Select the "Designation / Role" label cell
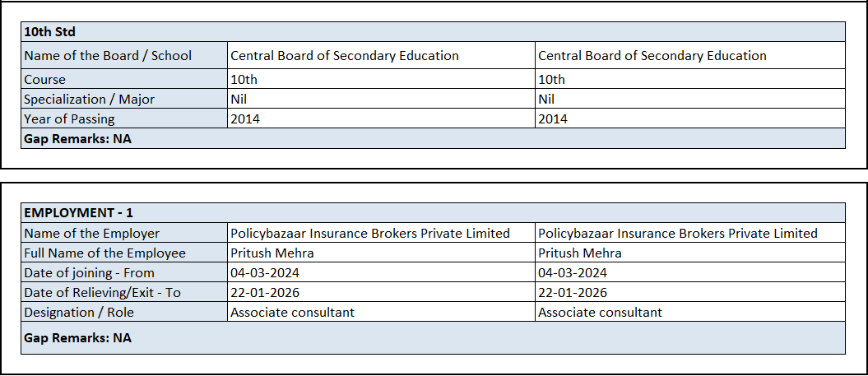The height and width of the screenshot is (376, 868). coord(79,313)
